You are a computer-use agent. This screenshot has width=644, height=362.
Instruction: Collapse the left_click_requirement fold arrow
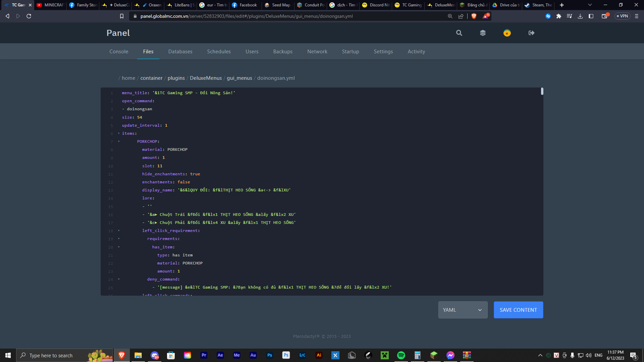point(119,231)
